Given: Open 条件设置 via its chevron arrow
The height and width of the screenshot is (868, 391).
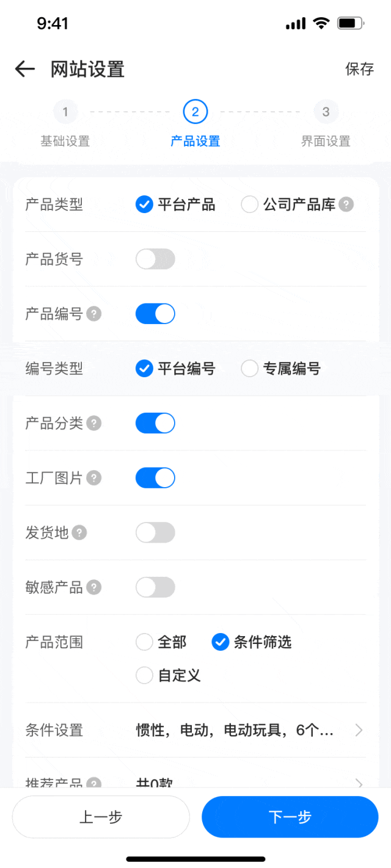Looking at the screenshot, I should (x=359, y=730).
